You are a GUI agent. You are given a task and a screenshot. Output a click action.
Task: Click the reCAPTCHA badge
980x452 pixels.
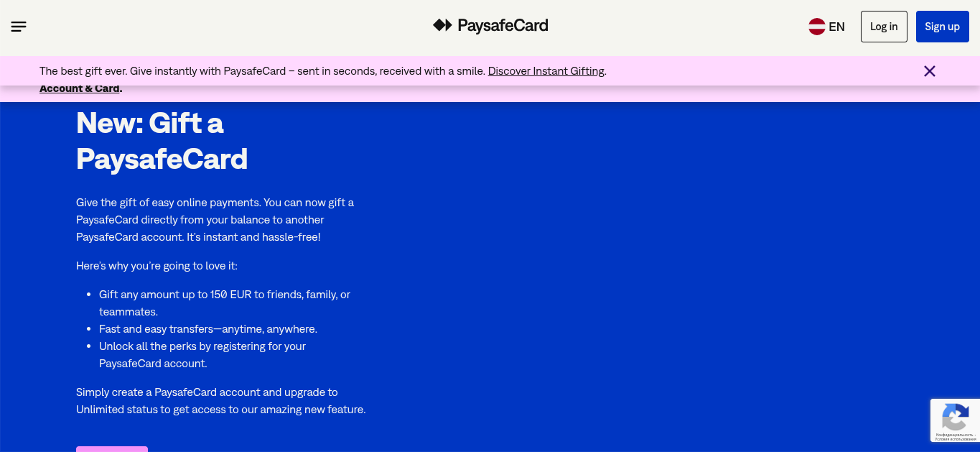point(955,420)
